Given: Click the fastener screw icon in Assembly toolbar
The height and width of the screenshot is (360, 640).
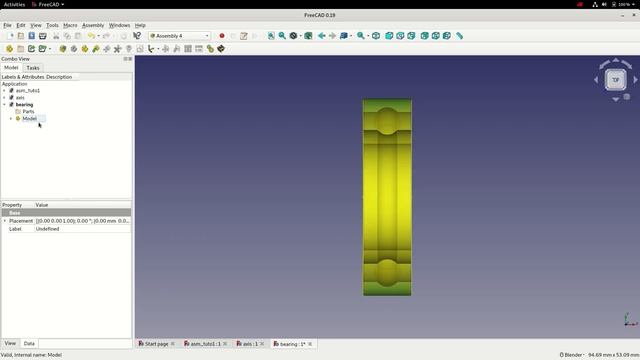Looking at the screenshot, I should coord(129,49).
